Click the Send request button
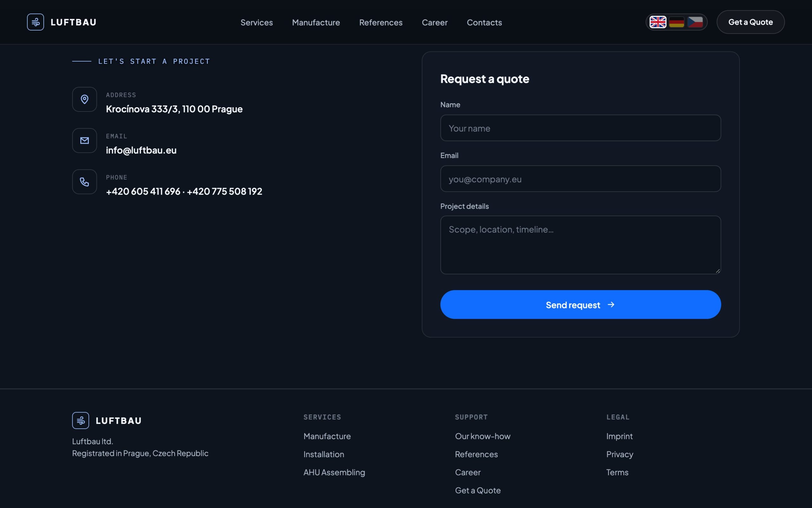Image resolution: width=812 pixels, height=508 pixels. (x=580, y=304)
